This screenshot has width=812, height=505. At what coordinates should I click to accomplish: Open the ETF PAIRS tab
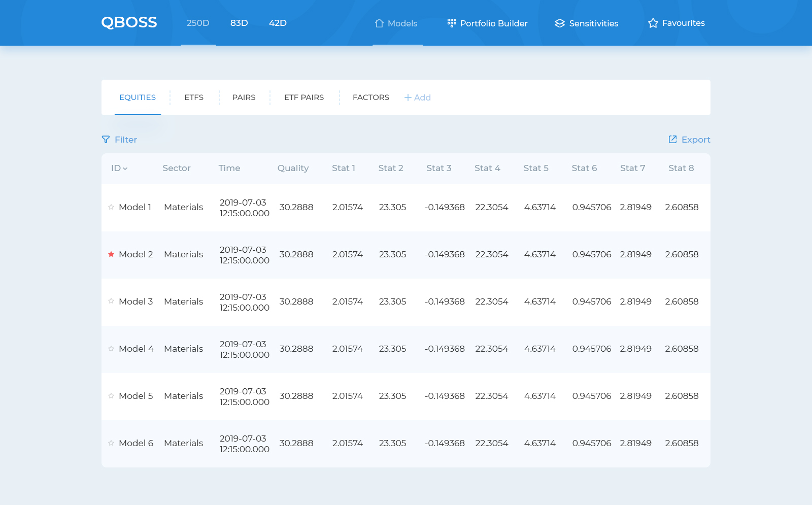[x=304, y=97]
